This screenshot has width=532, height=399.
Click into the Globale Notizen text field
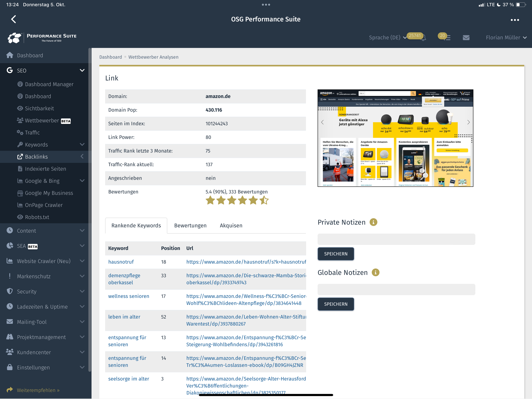click(x=396, y=290)
